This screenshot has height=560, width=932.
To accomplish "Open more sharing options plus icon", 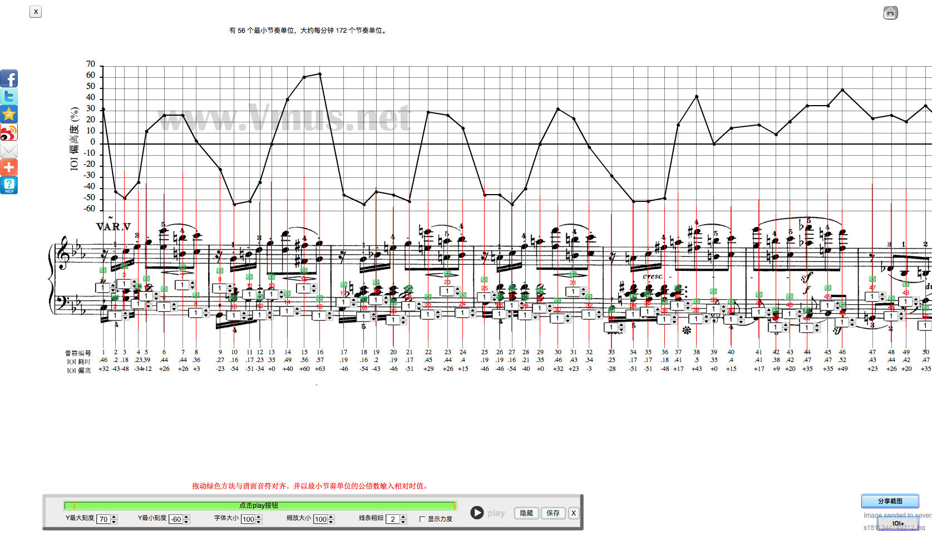I will (9, 167).
